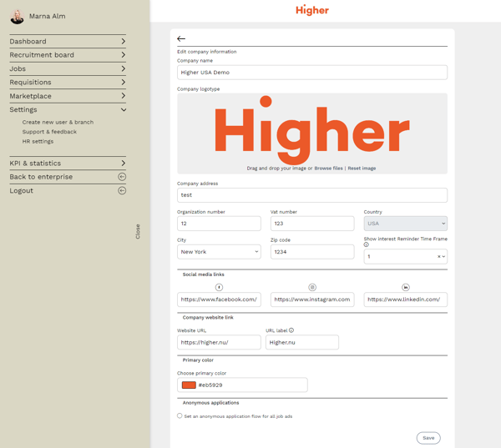
Task: Click the company logotype upload area
Action: (312, 133)
